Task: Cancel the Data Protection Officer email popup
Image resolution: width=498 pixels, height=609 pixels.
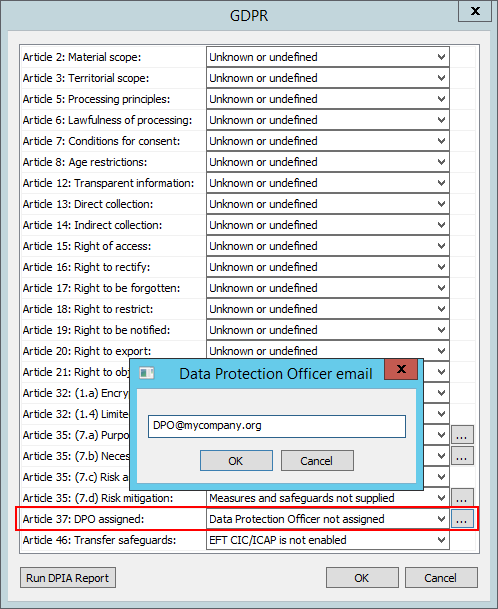Action: 317,461
